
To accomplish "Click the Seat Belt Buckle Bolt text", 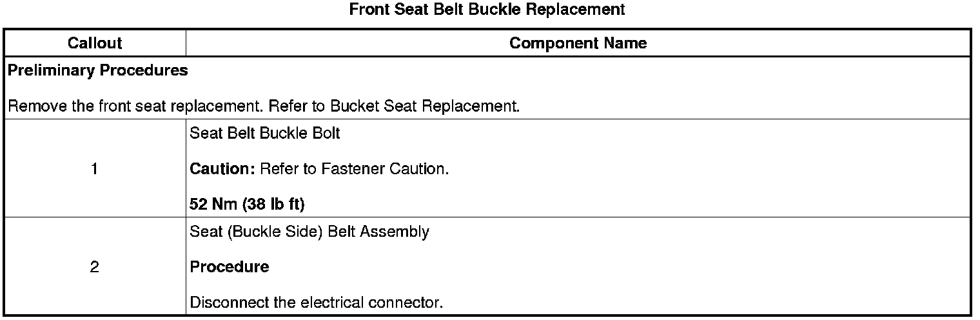I will pyautogui.click(x=265, y=134).
